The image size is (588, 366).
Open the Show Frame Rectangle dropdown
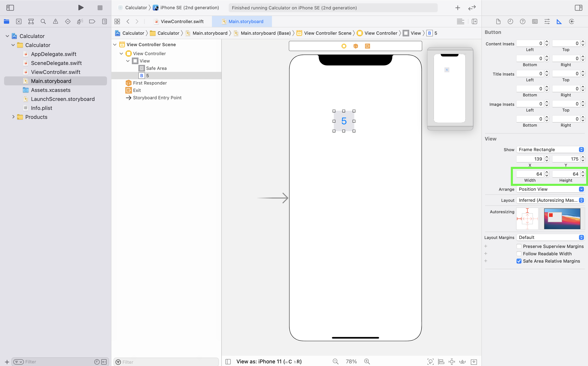[x=550, y=150]
